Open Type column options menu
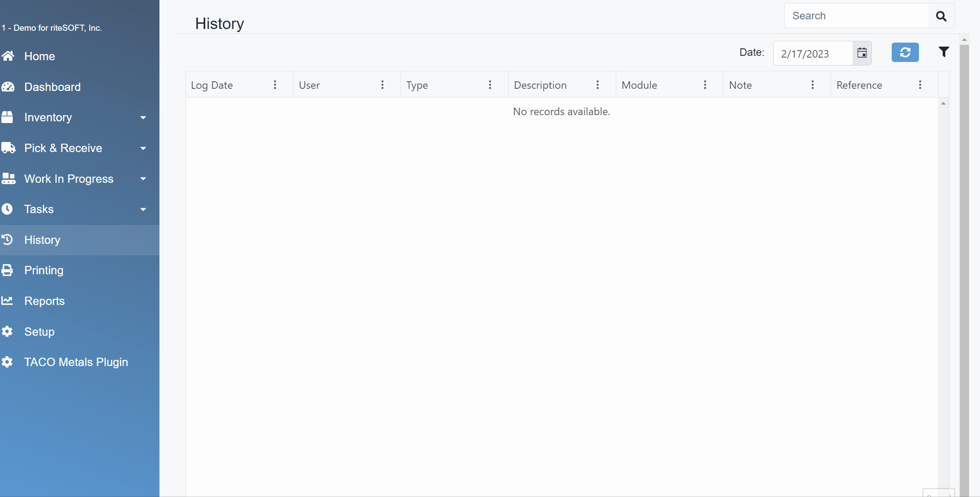The height and width of the screenshot is (497, 980). click(490, 85)
